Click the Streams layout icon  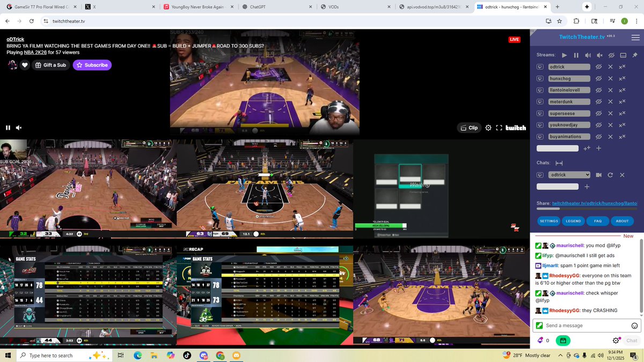pyautogui.click(x=623, y=55)
